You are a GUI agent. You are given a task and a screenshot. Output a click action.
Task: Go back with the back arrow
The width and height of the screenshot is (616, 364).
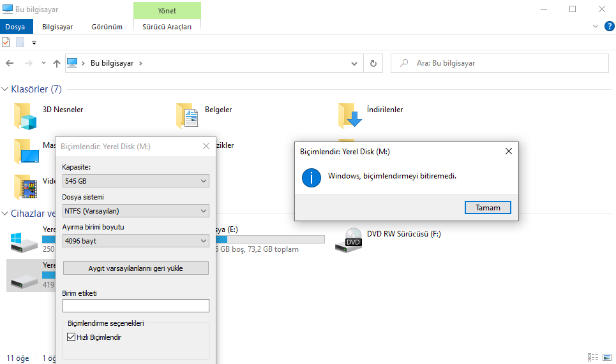[x=10, y=63]
